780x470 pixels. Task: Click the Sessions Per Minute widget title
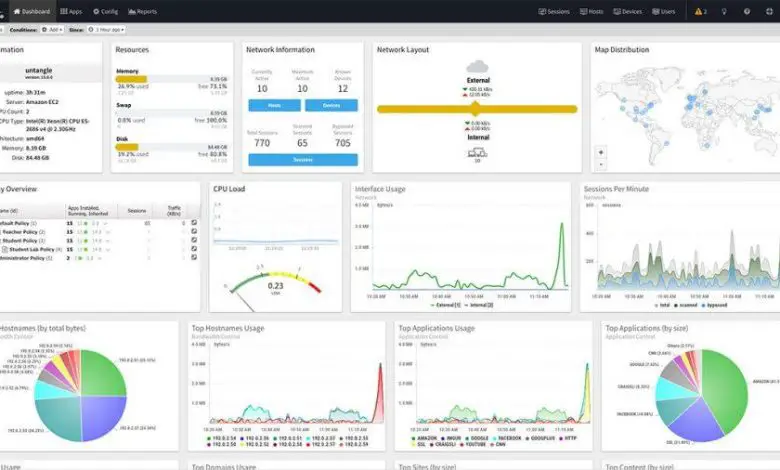point(616,189)
